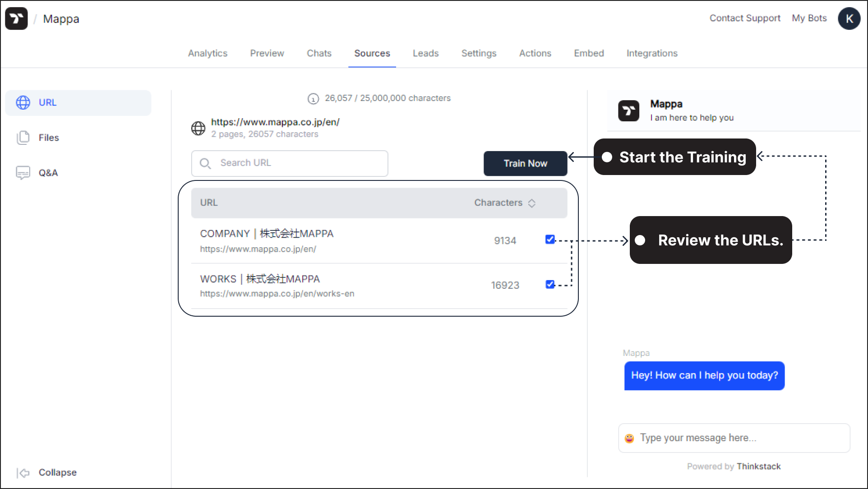
Task: Select the URL globe icon in sidebar
Action: 23,102
